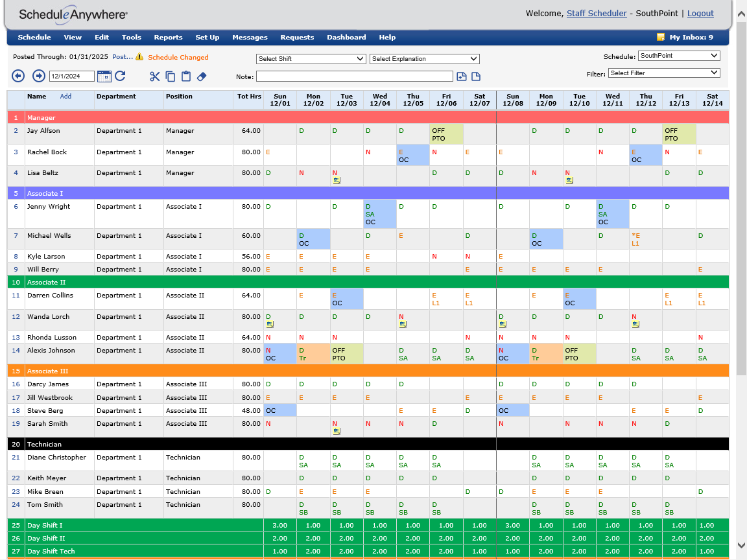Select the eraser tool
Screen dimensions: 747x560
(202, 76)
